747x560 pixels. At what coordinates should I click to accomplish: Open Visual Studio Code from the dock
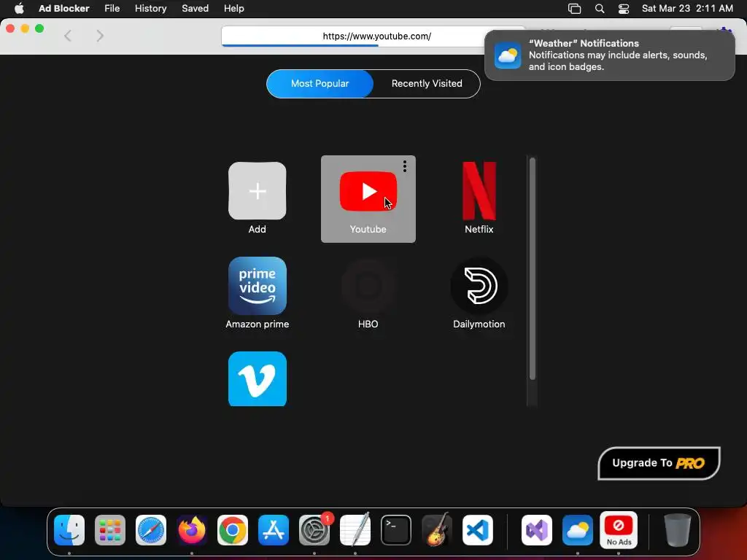point(478,530)
